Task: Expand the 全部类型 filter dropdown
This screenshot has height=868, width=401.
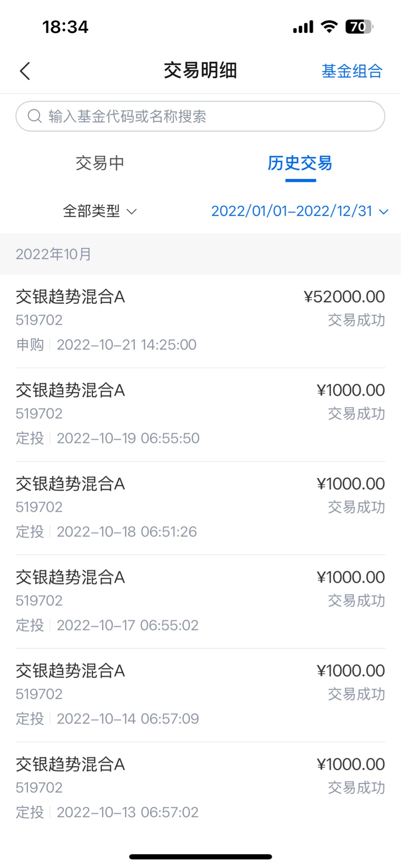Action: pyautogui.click(x=100, y=211)
